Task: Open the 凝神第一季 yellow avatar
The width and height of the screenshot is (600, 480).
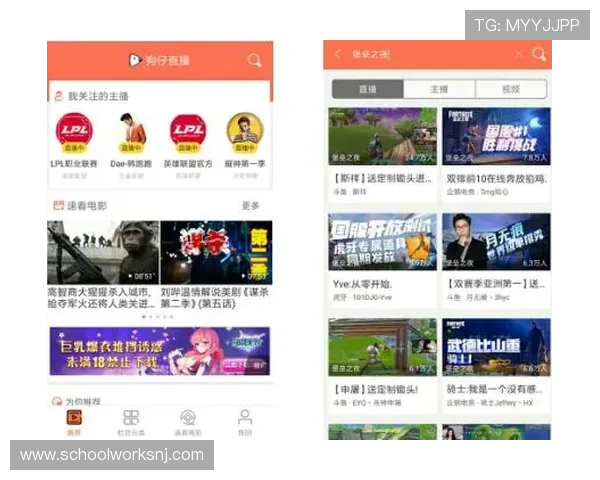Action: coord(245,132)
